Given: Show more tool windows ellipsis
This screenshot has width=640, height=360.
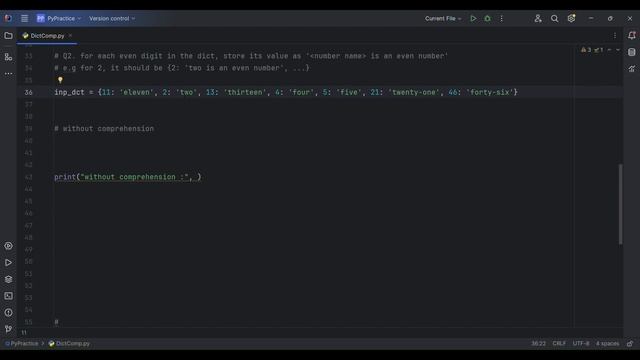Looking at the screenshot, I should (8, 74).
